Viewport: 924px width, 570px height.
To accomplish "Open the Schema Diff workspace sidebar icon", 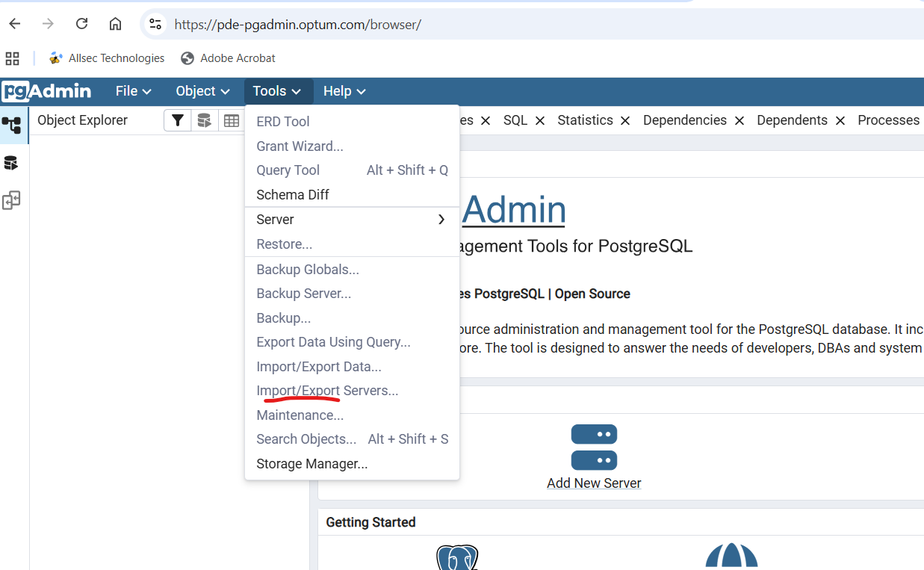I will tap(11, 200).
